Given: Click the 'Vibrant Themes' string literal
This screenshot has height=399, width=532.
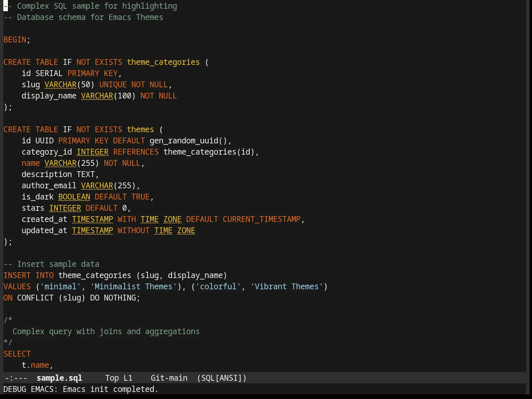Looking at the screenshot, I should 287,286.
